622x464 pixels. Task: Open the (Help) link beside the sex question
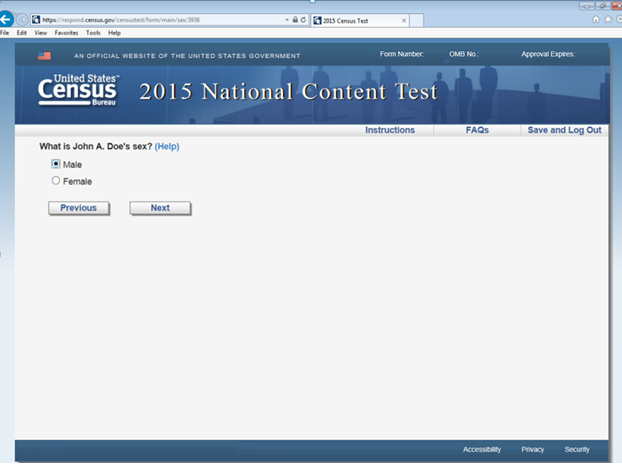coord(167,146)
